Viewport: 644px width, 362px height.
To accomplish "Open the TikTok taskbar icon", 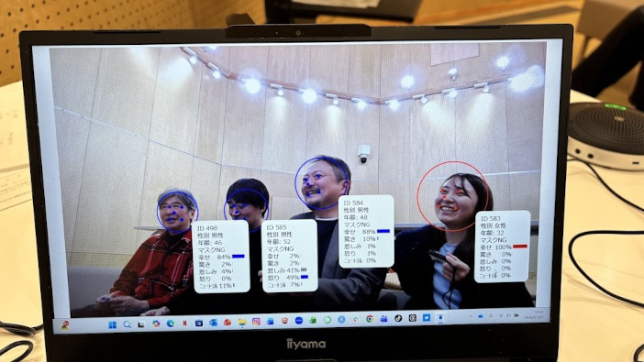I will [398, 318].
